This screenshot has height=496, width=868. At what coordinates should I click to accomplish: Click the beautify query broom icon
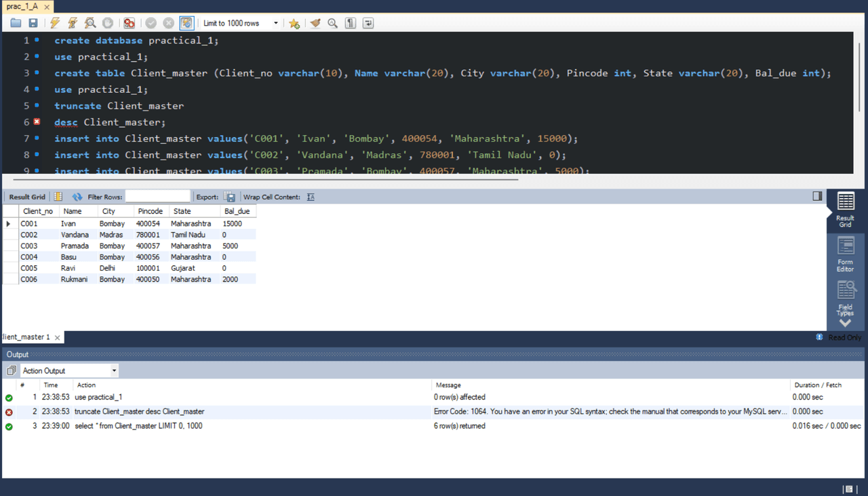click(315, 23)
